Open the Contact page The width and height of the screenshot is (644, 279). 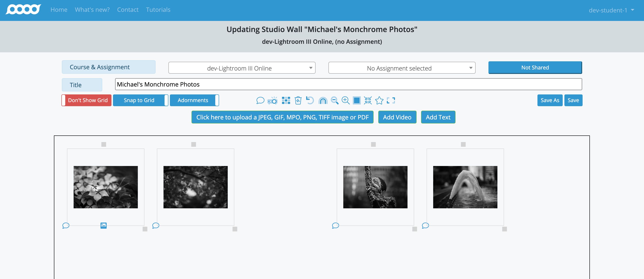click(x=128, y=9)
